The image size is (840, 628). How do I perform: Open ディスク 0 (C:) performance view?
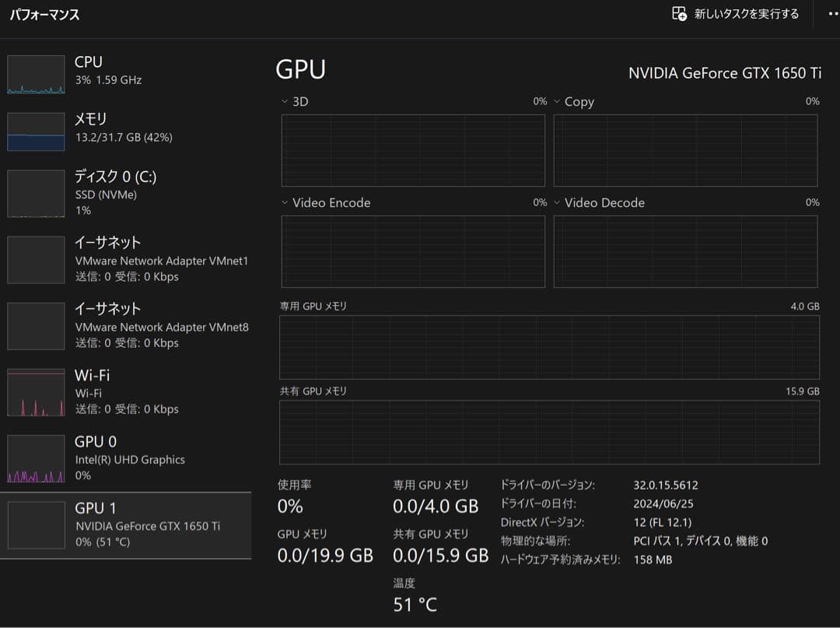coord(124,192)
